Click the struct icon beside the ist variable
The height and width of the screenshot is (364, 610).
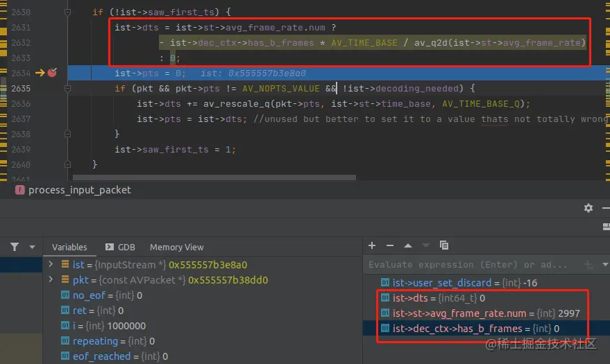coord(65,264)
